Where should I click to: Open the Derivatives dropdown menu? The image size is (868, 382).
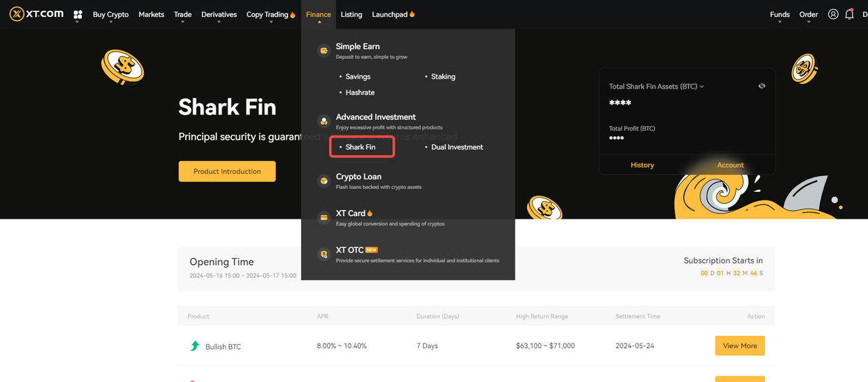click(x=219, y=14)
